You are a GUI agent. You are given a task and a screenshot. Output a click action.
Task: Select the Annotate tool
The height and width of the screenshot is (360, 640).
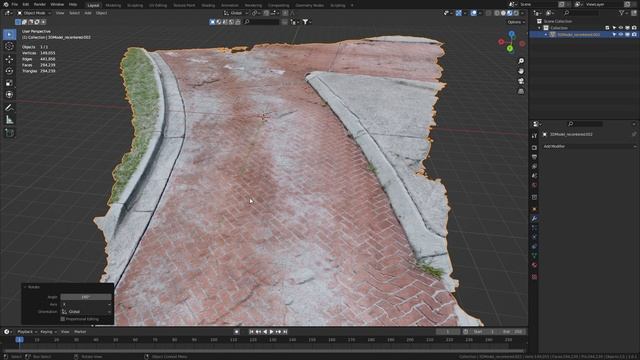(x=9, y=108)
